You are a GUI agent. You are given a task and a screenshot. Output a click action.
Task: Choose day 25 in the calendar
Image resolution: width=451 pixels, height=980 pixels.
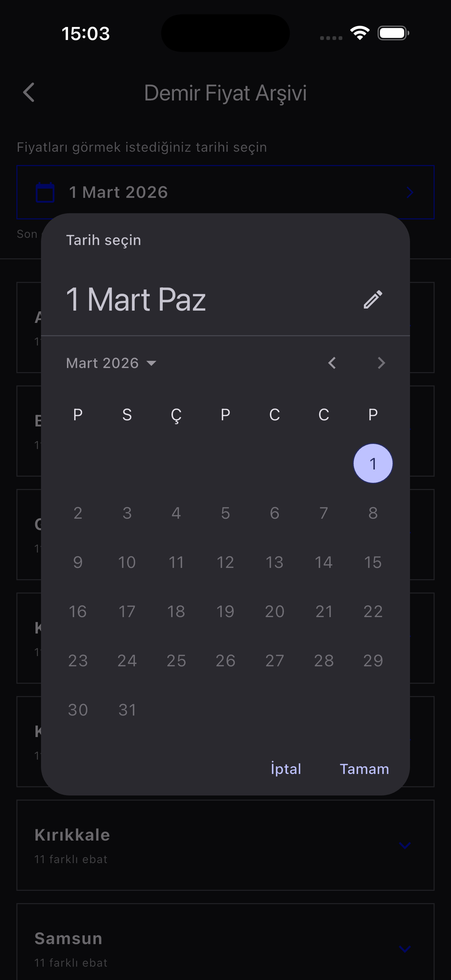click(176, 661)
